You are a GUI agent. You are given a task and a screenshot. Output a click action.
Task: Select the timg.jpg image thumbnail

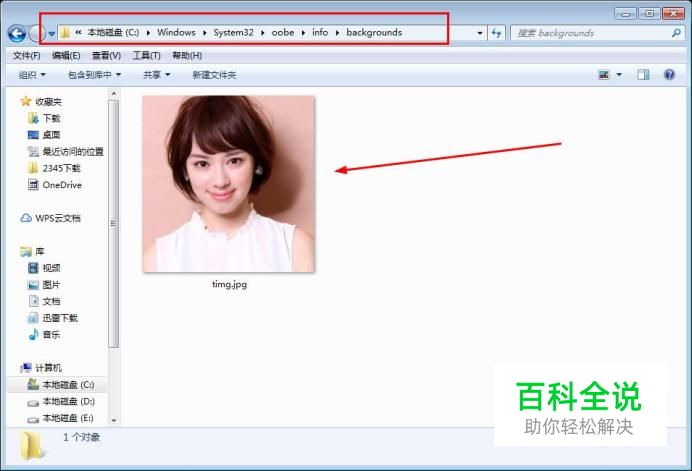click(229, 184)
